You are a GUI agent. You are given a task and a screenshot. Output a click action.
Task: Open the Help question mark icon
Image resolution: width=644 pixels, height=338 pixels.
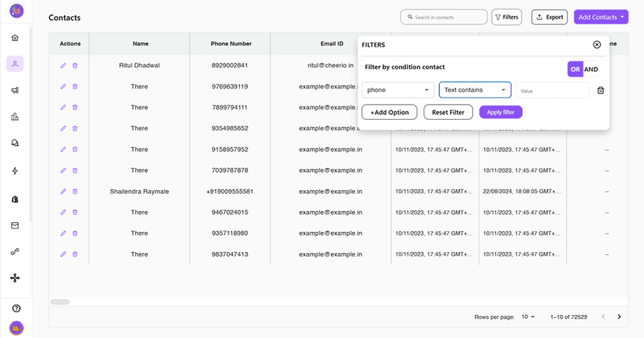[17, 309]
